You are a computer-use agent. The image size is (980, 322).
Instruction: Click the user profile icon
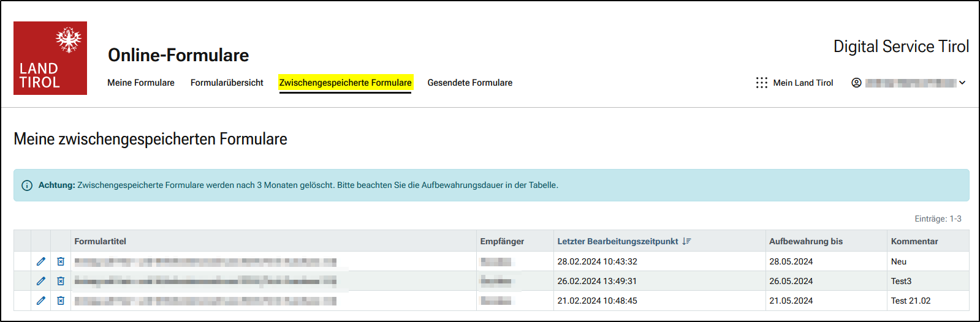pos(856,83)
